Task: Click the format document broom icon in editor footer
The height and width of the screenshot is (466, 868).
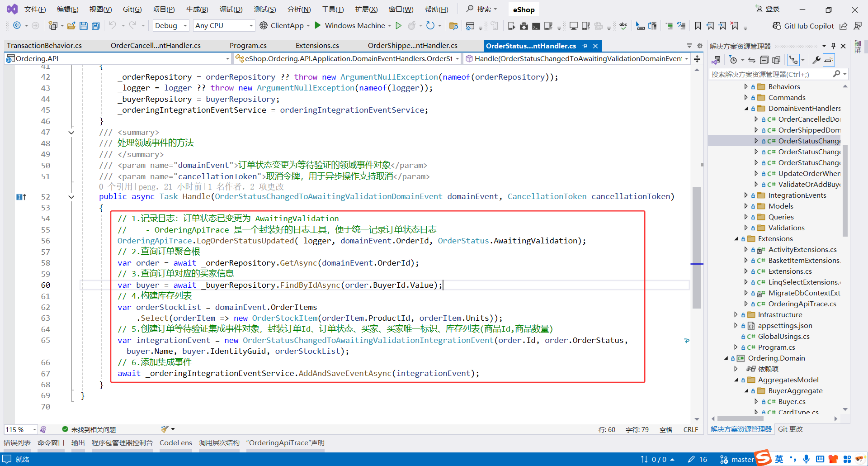Action: point(165,429)
